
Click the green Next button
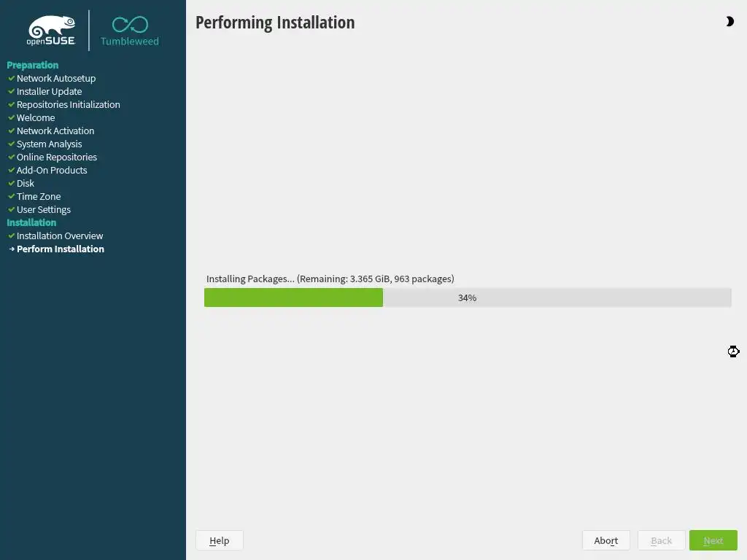[713, 540]
